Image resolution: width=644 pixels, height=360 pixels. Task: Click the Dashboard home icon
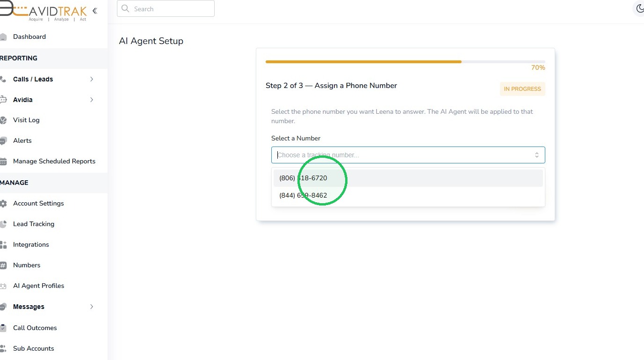tap(3, 37)
